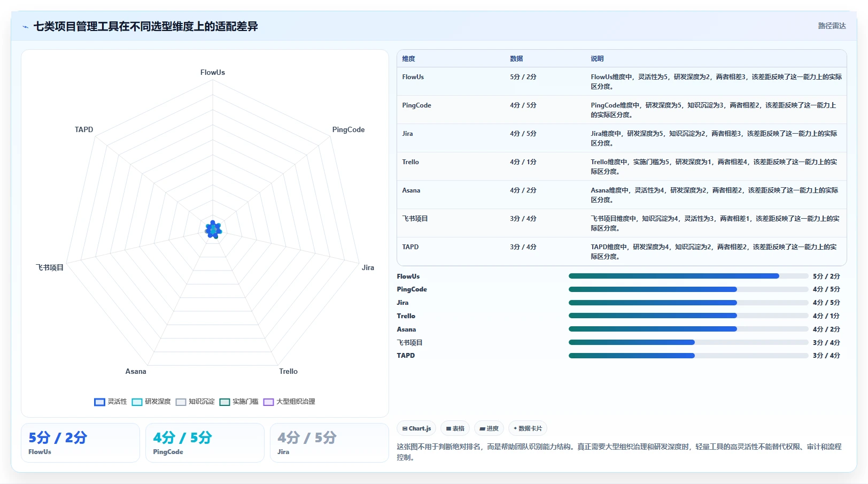Click the TAPD label in progress list
868x484 pixels.
click(406, 356)
